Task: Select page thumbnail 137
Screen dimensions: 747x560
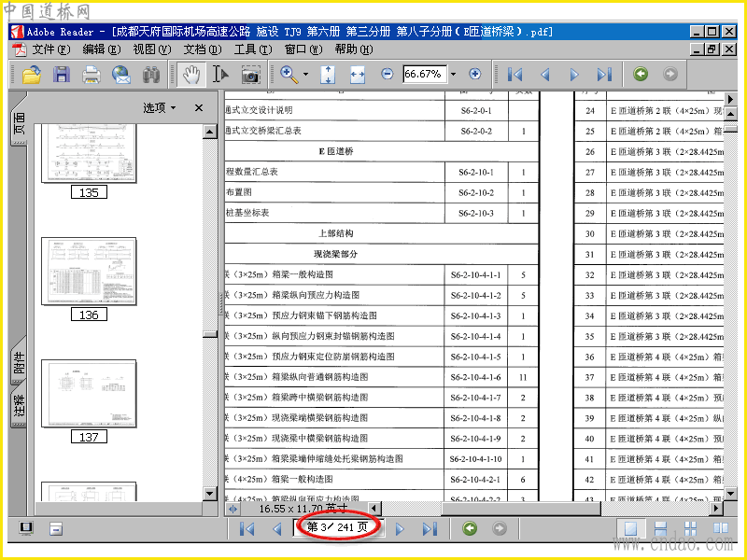Action: point(89,393)
